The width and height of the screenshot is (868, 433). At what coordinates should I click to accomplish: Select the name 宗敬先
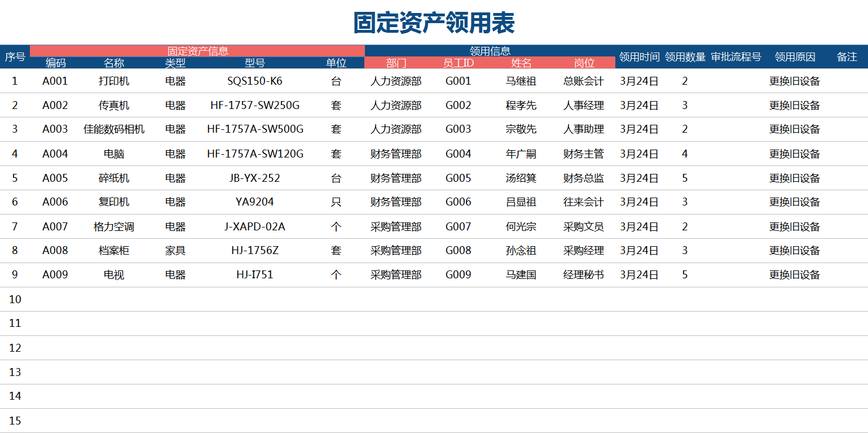pos(521,129)
